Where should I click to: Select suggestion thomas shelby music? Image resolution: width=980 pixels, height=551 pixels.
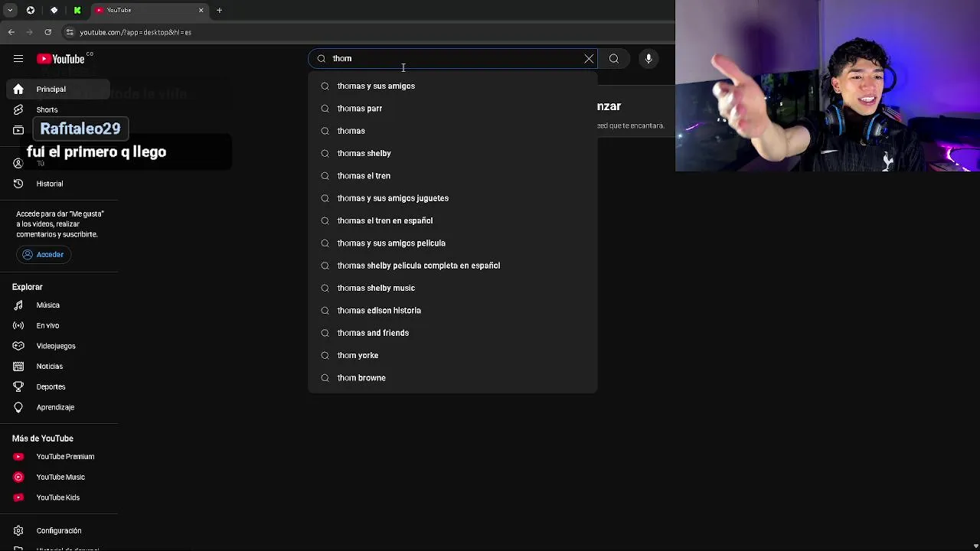452,288
